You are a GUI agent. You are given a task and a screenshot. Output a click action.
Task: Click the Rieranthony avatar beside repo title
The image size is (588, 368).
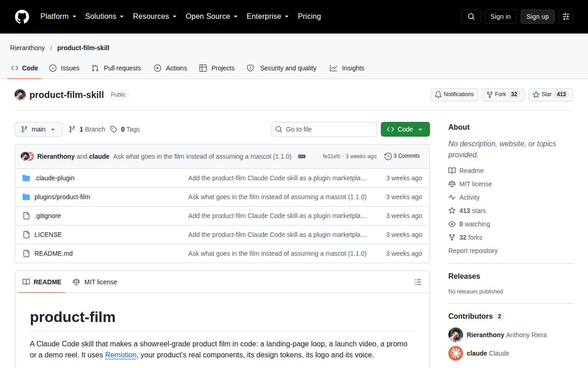click(20, 95)
